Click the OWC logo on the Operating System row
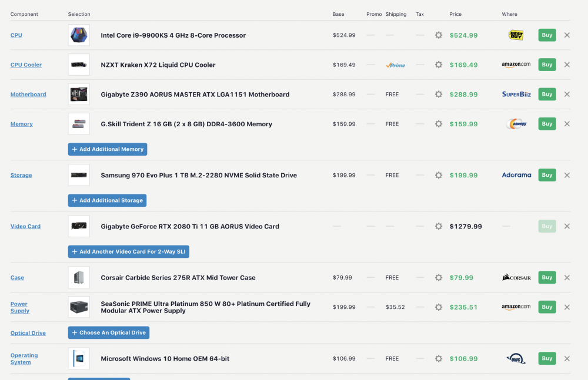Image resolution: width=588 pixels, height=380 pixels. point(516,358)
